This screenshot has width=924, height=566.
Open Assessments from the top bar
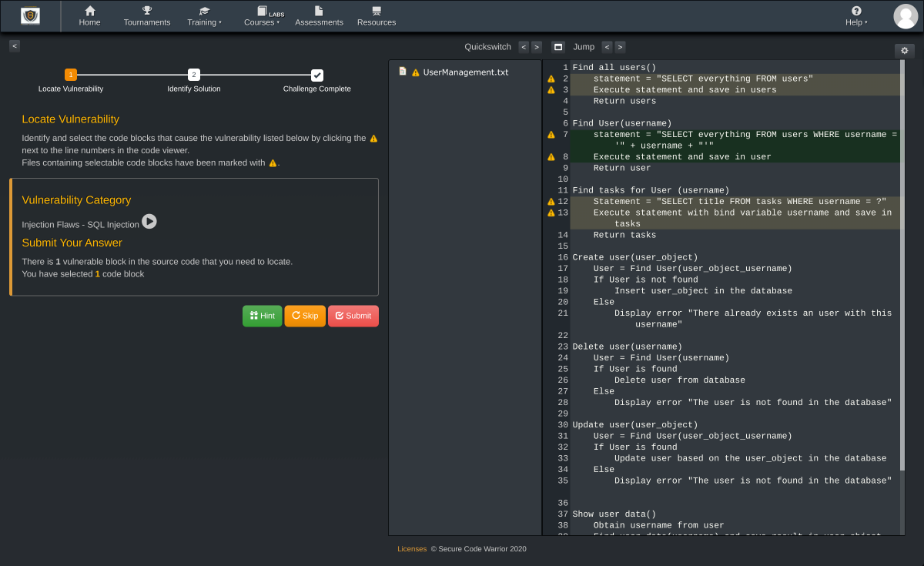[319, 15]
